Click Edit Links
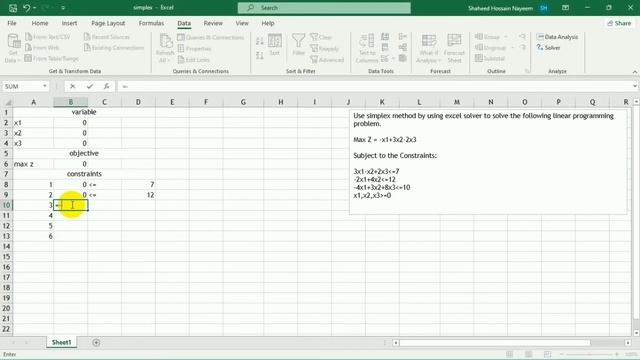The width and height of the screenshot is (640, 360). tap(193, 60)
